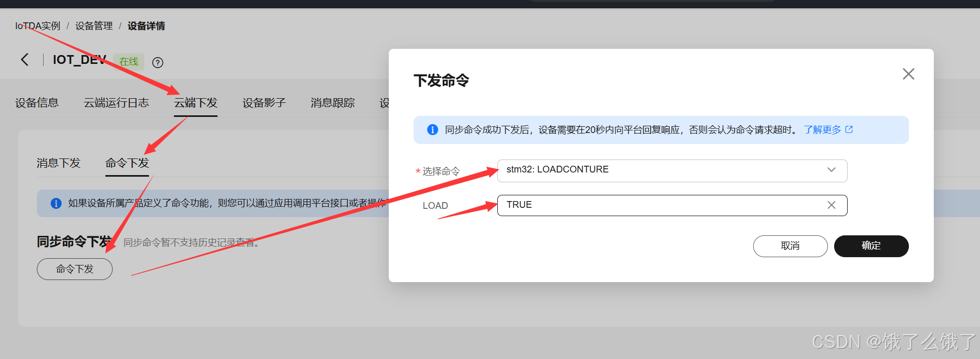980x359 pixels.
Task: Open the 消息跟踪 tab
Action: 333,103
